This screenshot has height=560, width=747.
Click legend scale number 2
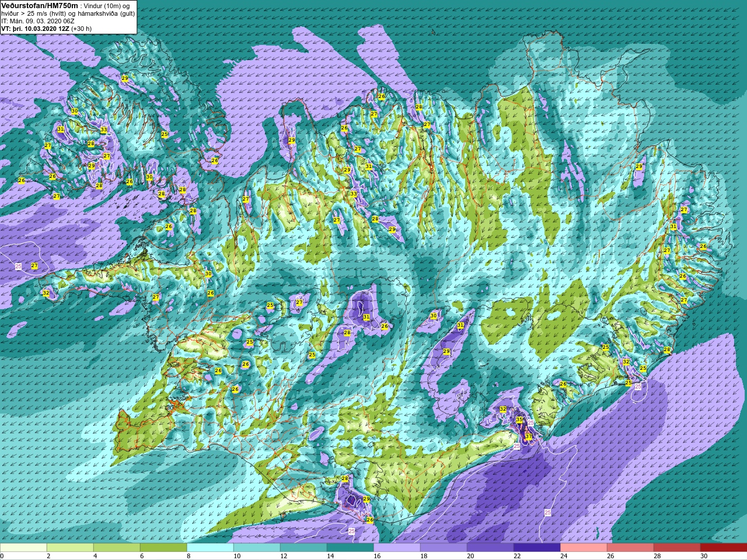pos(48,556)
